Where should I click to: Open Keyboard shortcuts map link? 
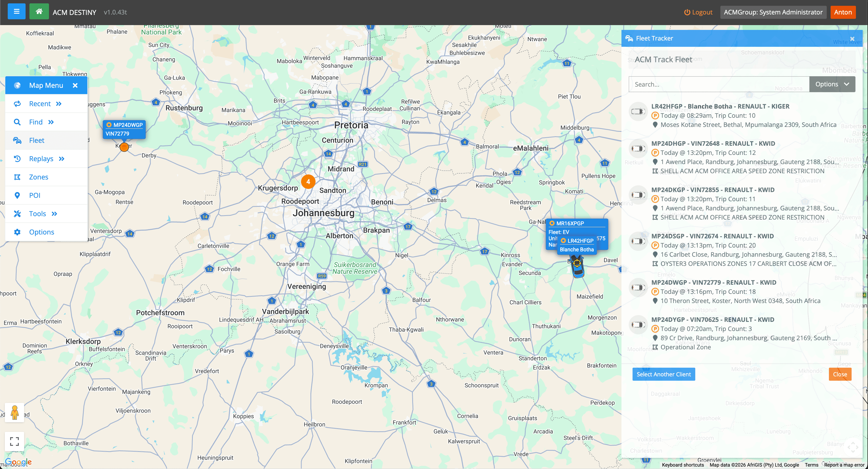pos(683,465)
